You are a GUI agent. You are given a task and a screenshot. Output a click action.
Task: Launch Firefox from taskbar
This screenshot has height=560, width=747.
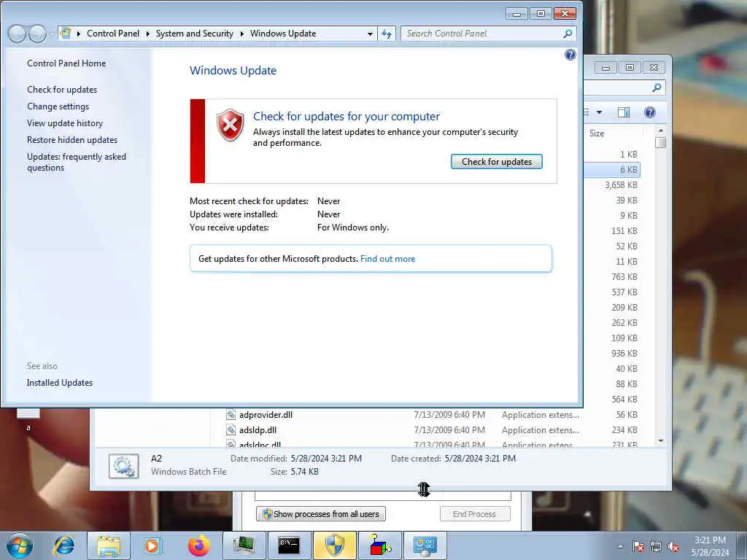[198, 545]
